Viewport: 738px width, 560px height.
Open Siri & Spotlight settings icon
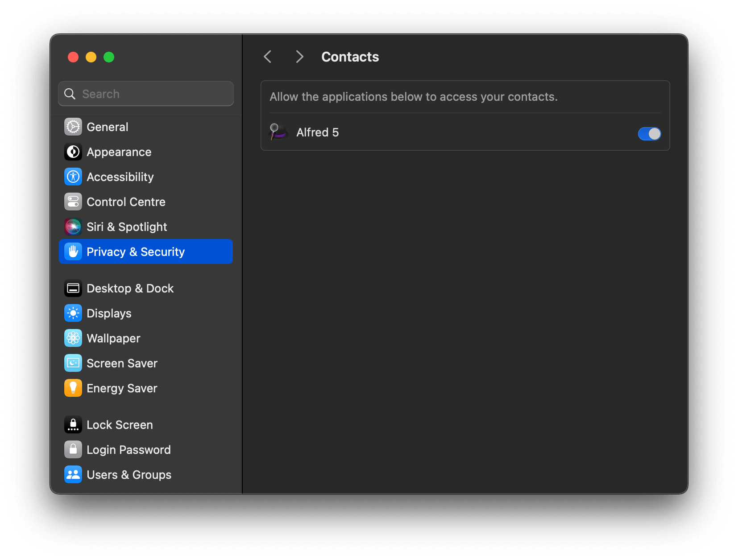point(73,226)
